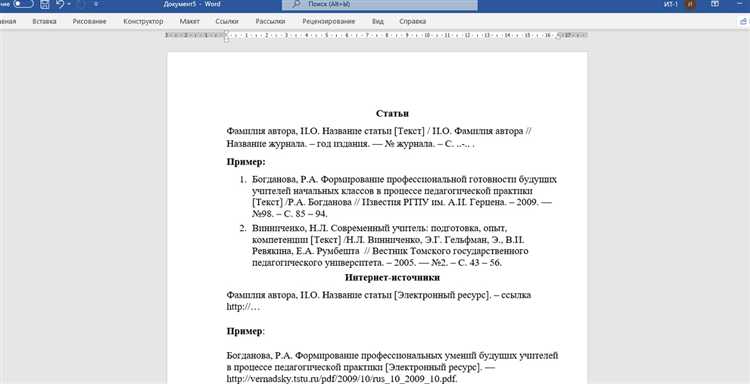This screenshot has height=384, width=750.
Task: Click the Save diskette icon
Action: pos(44,4)
